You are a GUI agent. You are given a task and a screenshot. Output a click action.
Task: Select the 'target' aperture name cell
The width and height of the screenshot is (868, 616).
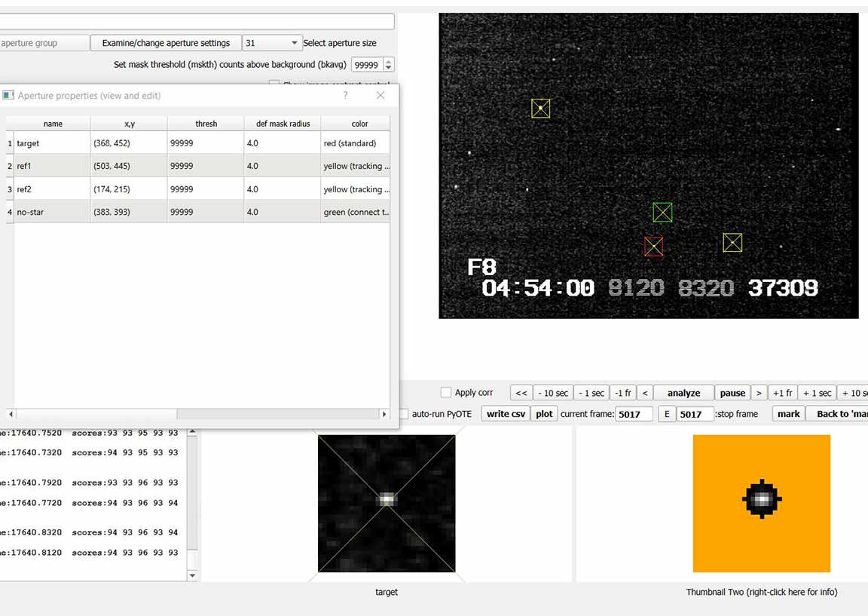point(53,143)
